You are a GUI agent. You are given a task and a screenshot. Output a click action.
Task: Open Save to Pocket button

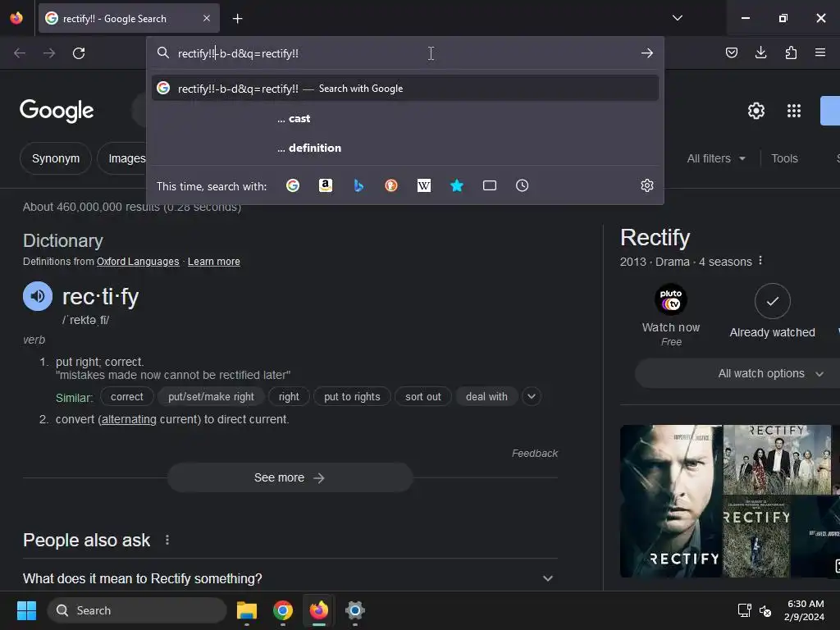click(x=732, y=52)
